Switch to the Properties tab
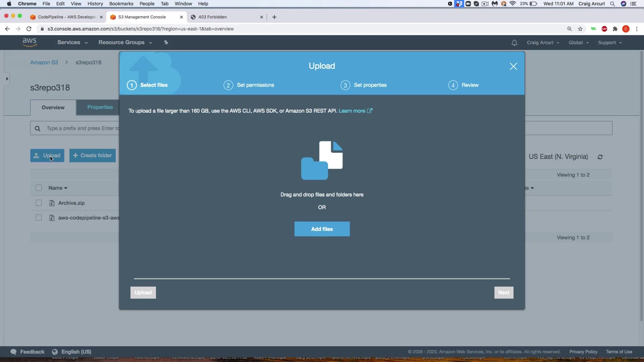The width and height of the screenshot is (644, 362). click(100, 107)
